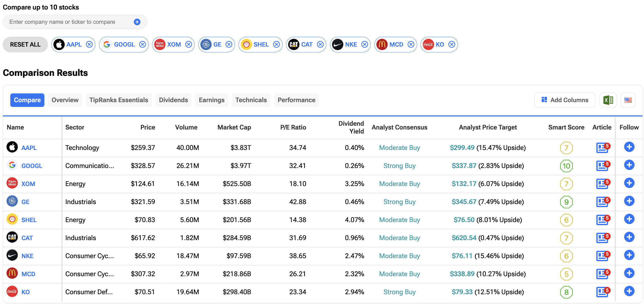
Task: Click the Excel export icon
Action: pyautogui.click(x=608, y=100)
